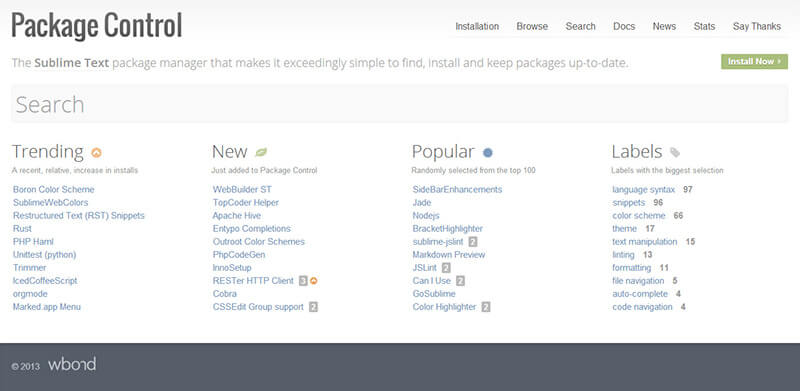Open the BracketHighlighter package
This screenshot has width=800, height=391.
point(447,229)
